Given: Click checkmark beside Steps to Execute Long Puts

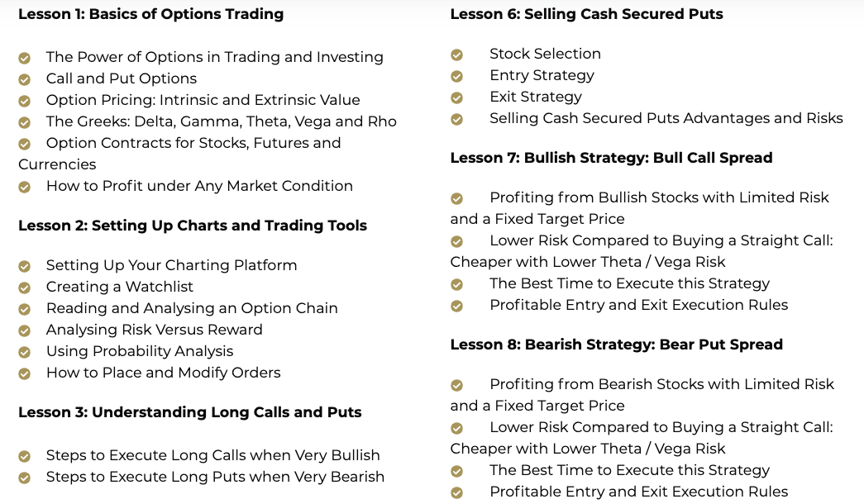Looking at the screenshot, I should click(x=24, y=478).
